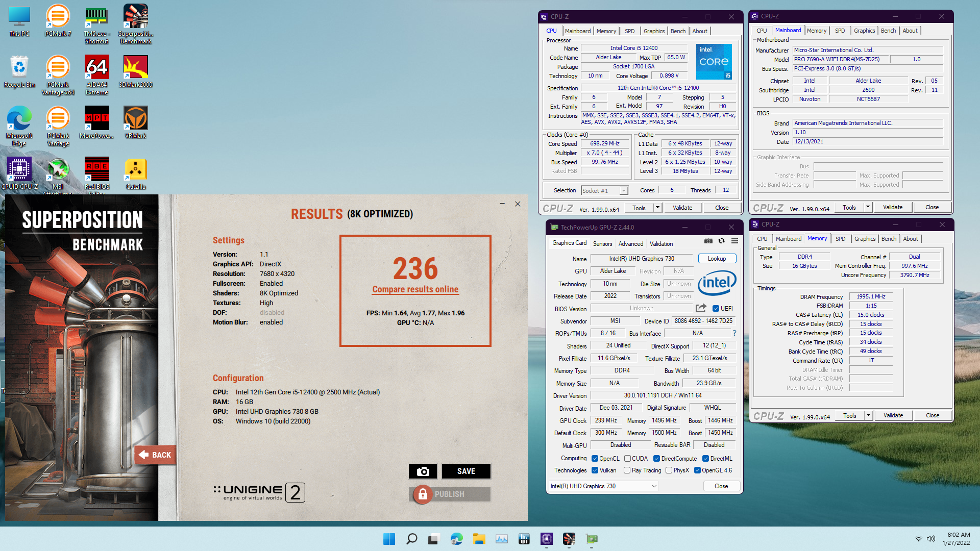980x551 pixels.
Task: Toggle PhysX checkbox
Action: 669,470
